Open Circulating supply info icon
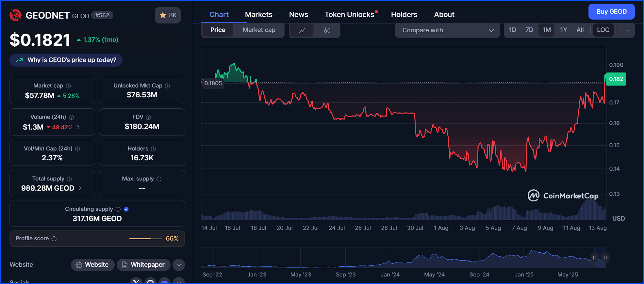Viewport: 644px width, 284px height. [x=118, y=209]
